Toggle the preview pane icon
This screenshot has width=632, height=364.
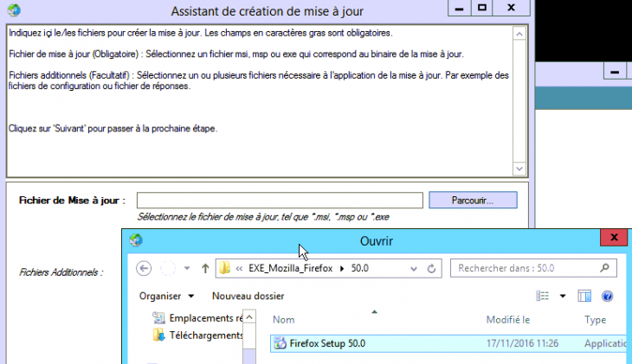click(x=584, y=296)
